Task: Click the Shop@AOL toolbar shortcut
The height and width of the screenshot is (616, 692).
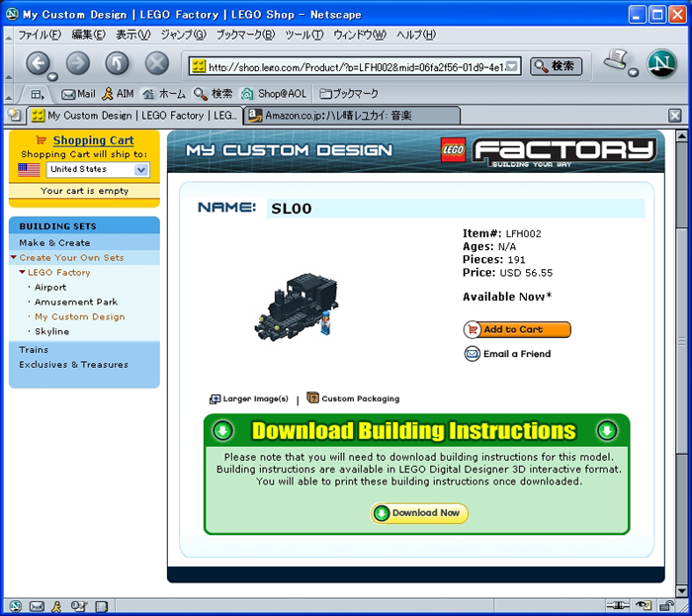Action: [273, 94]
